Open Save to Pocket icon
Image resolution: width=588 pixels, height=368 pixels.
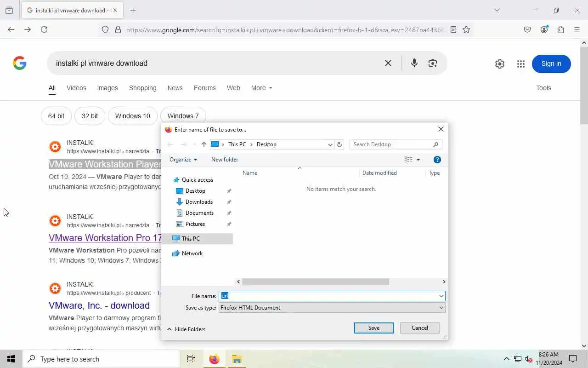click(x=527, y=29)
